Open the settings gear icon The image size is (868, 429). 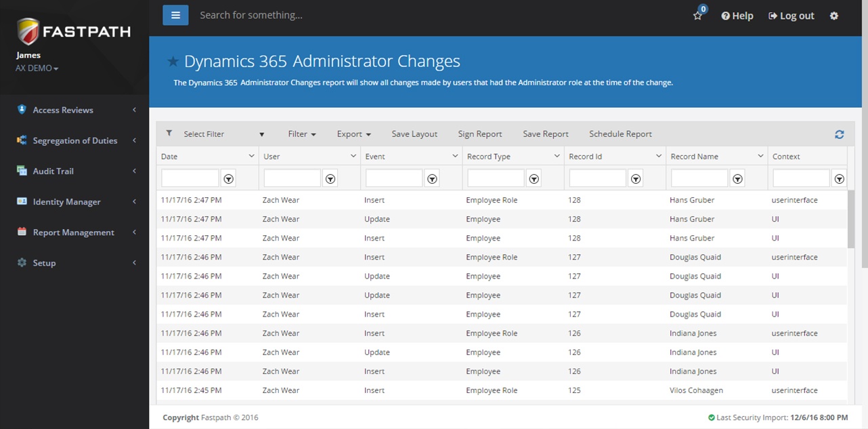point(834,16)
